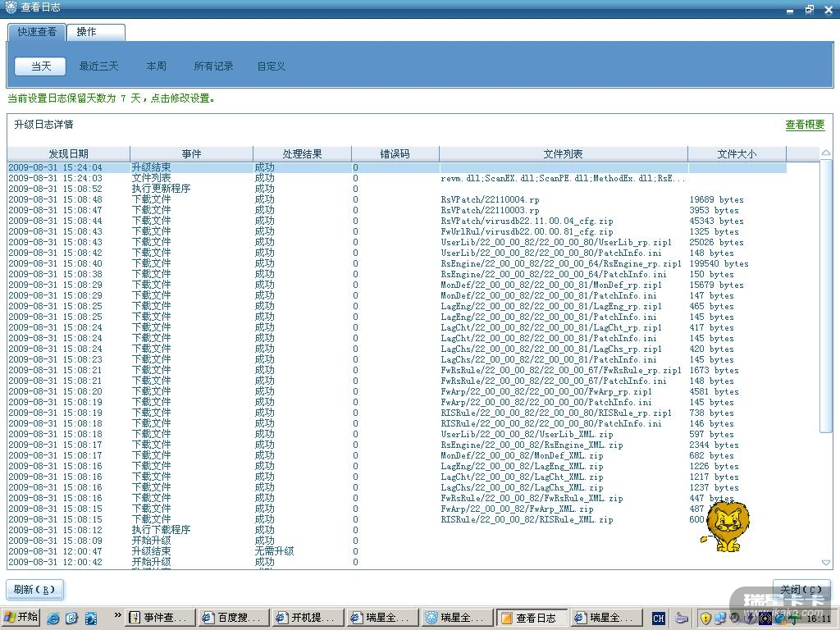The height and width of the screenshot is (630, 840).
Task: Sort by 发现日期 column header
Action: tap(68, 154)
